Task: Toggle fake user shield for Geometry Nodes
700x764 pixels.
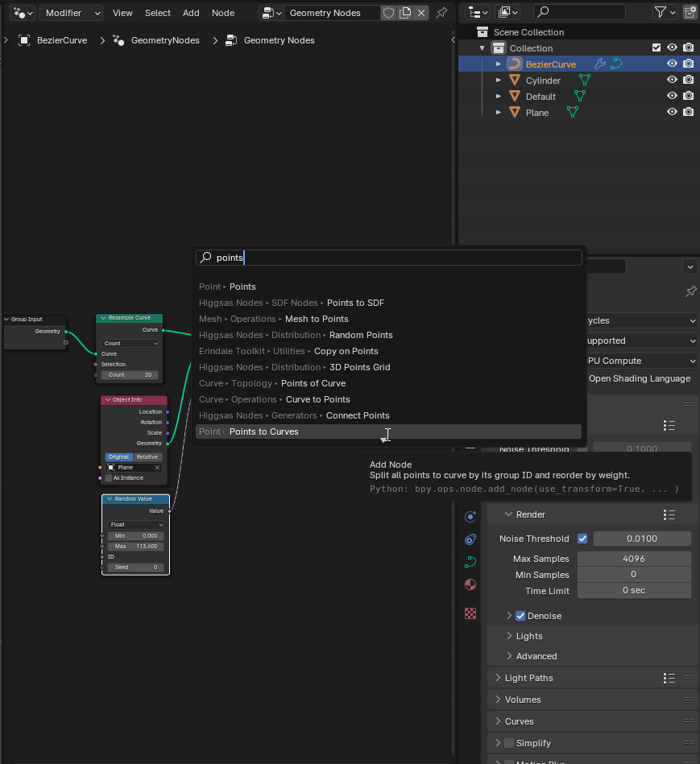Action: 388,13
